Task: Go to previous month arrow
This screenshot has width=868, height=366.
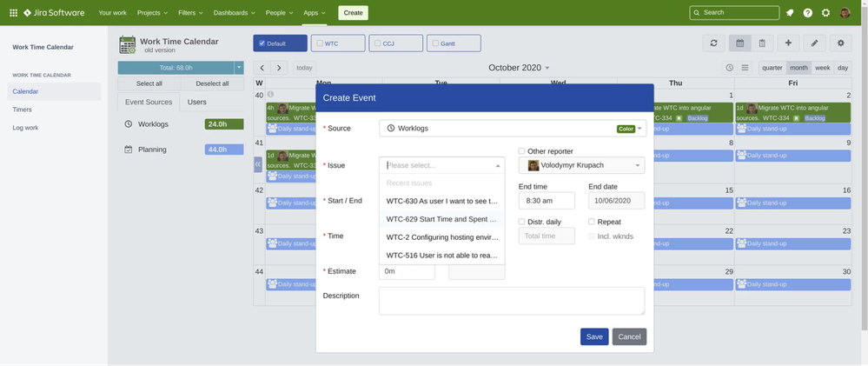Action: [x=262, y=68]
